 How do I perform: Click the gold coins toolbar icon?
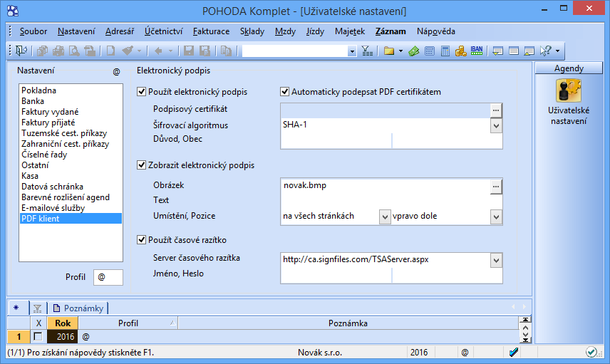click(x=461, y=51)
